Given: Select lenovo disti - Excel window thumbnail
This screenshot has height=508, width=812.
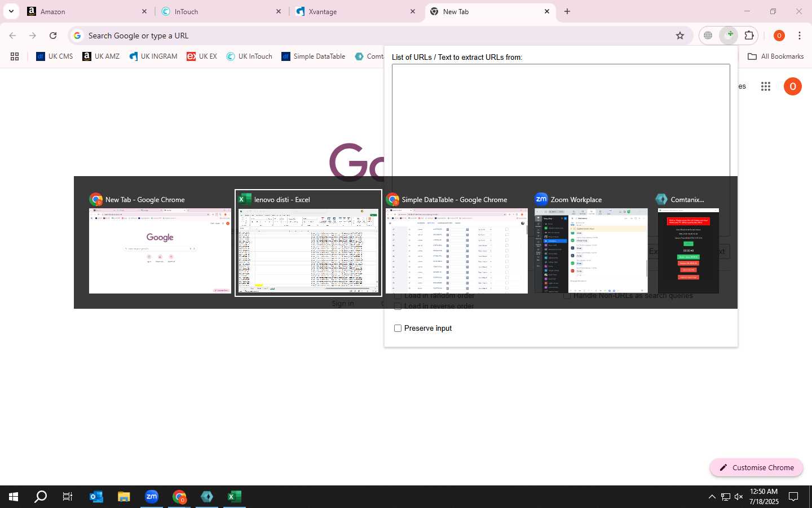Looking at the screenshot, I should 308,243.
